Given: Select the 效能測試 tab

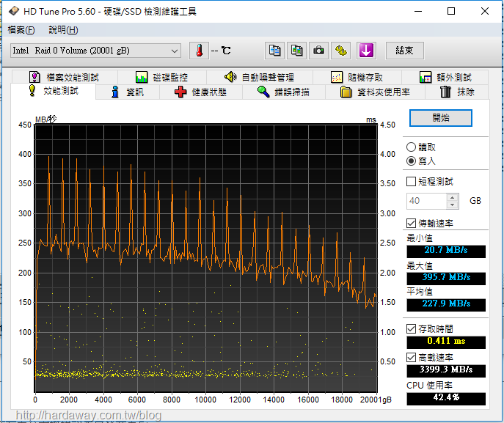Looking at the screenshot, I should [54, 91].
